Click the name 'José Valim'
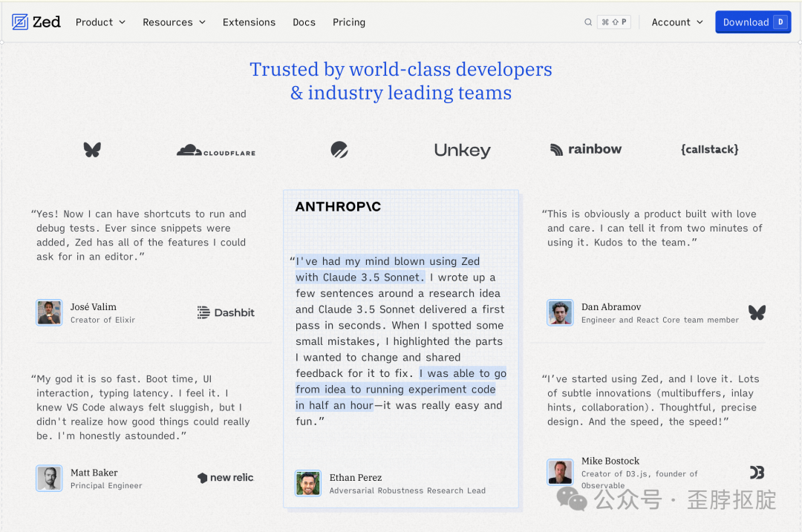 coord(94,306)
